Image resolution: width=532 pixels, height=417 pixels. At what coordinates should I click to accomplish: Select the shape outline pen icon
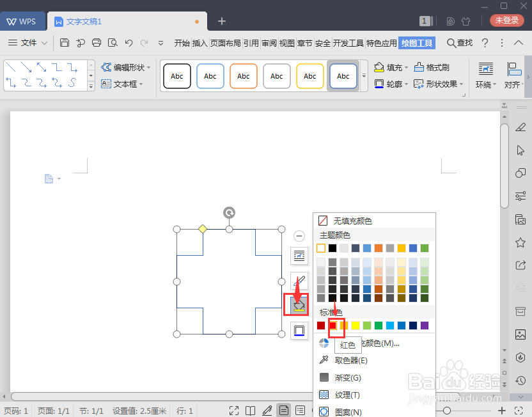pos(298,280)
